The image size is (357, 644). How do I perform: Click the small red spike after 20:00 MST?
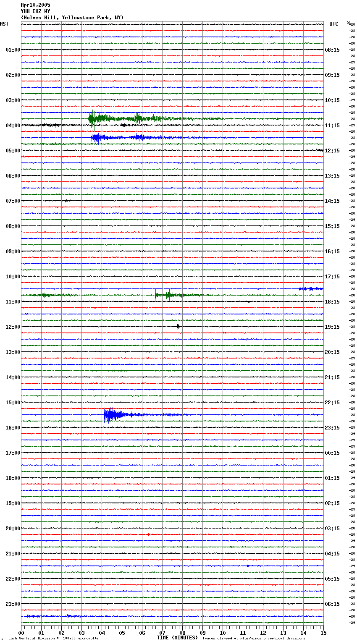tap(149, 535)
